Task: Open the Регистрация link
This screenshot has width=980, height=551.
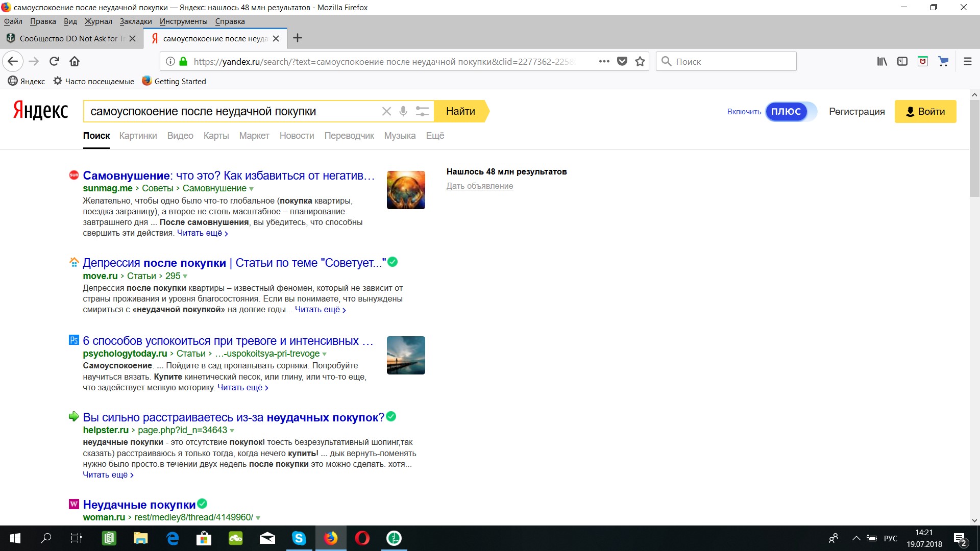Action: pyautogui.click(x=856, y=111)
